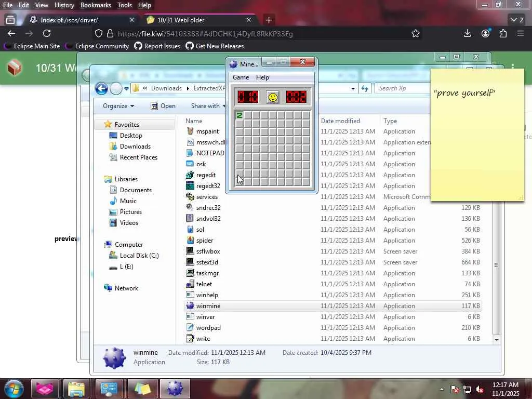
Task: Select the spider file icon
Action: pyautogui.click(x=190, y=240)
